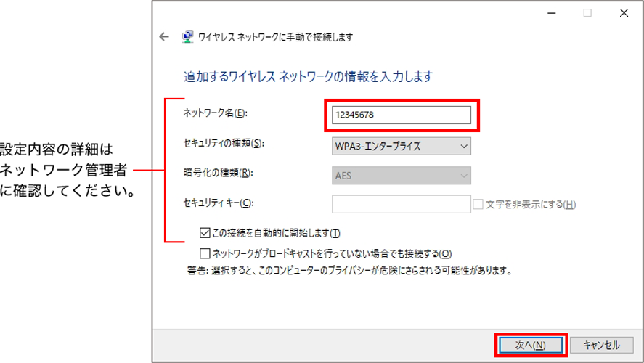Click the 警告 privacy warning text

[349, 271]
